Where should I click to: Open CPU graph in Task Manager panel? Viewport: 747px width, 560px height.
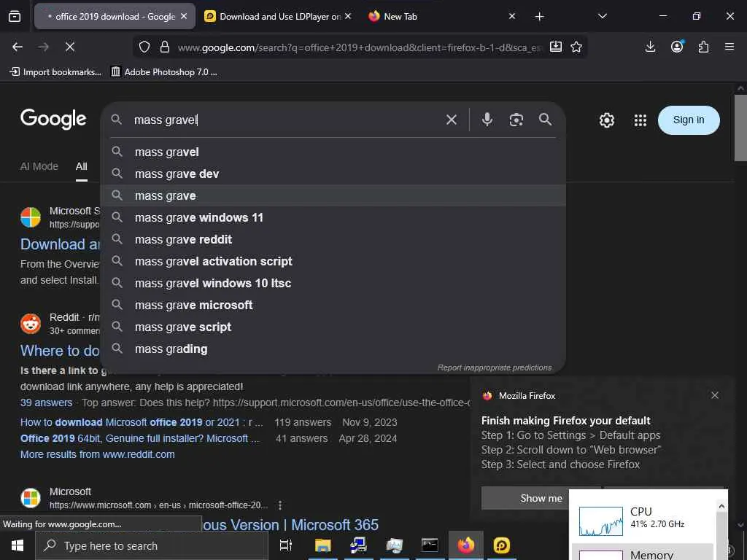coord(601,521)
